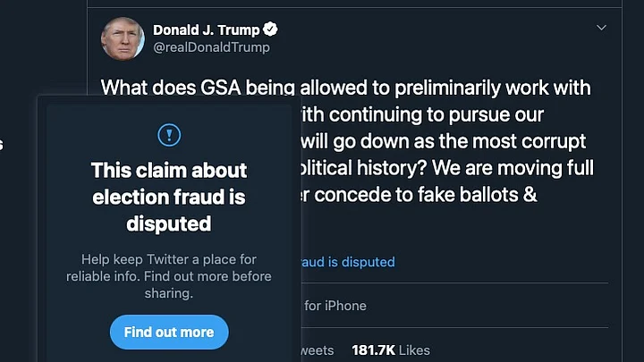Open the Donald J. Trump display name
The height and width of the screenshot is (362, 644).
206,29
